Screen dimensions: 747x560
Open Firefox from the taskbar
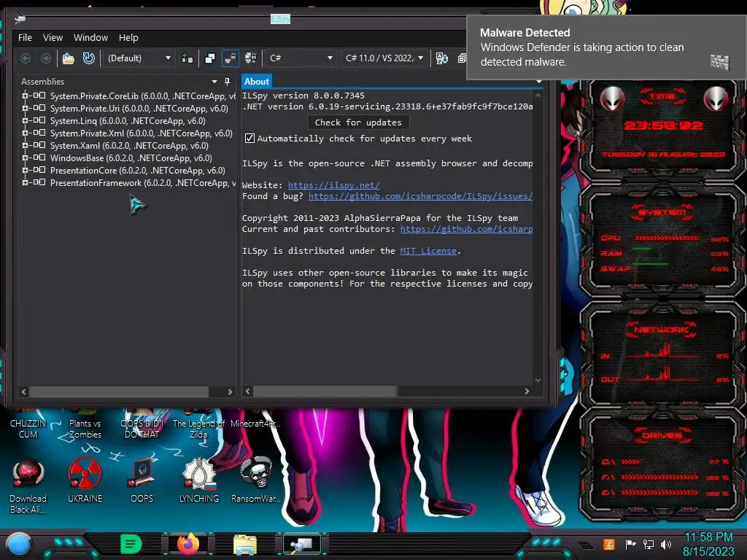pos(188,544)
